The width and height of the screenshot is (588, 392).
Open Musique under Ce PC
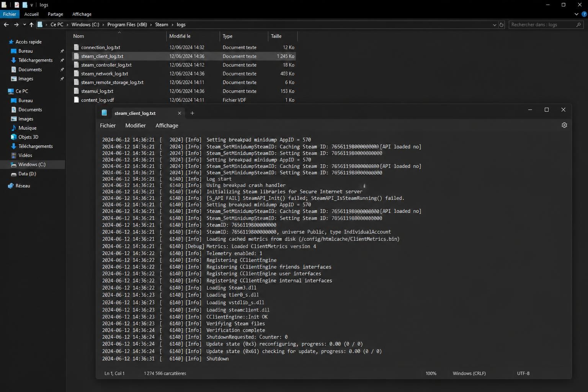click(27, 128)
